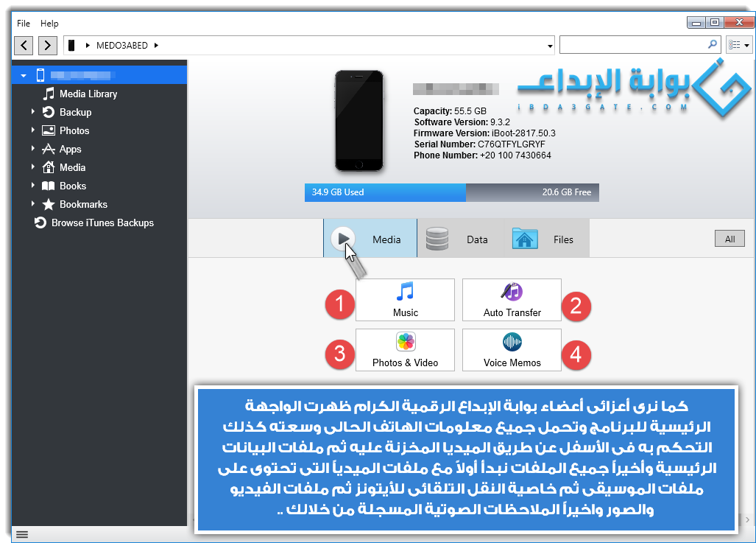Viewport: 756px width, 543px height.
Task: Switch to the Files tab
Action: point(547,239)
